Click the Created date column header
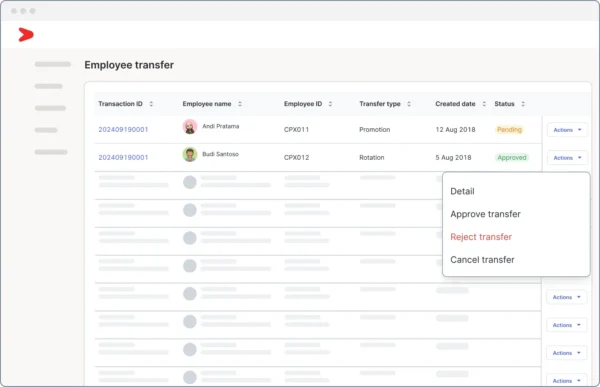Screen dimensions: 600x387 [x=455, y=104]
